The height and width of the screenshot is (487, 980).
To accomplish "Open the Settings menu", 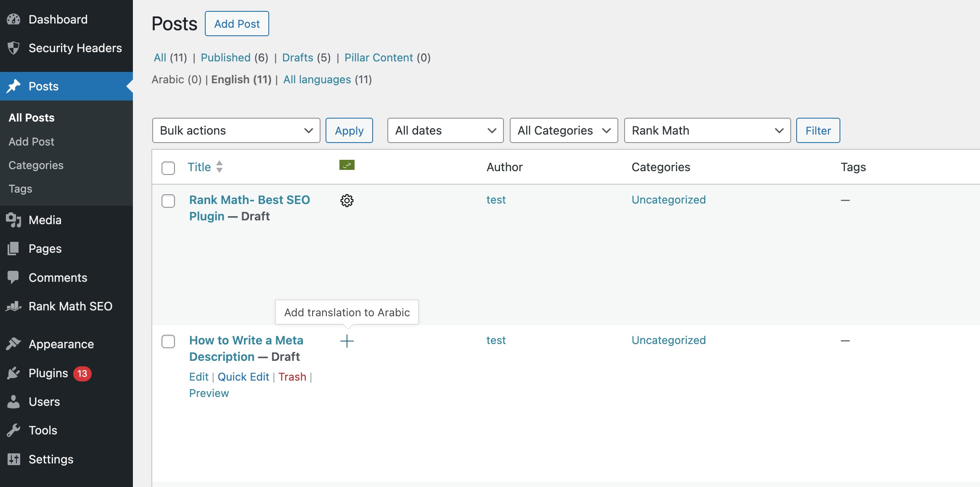I will click(x=66, y=459).
